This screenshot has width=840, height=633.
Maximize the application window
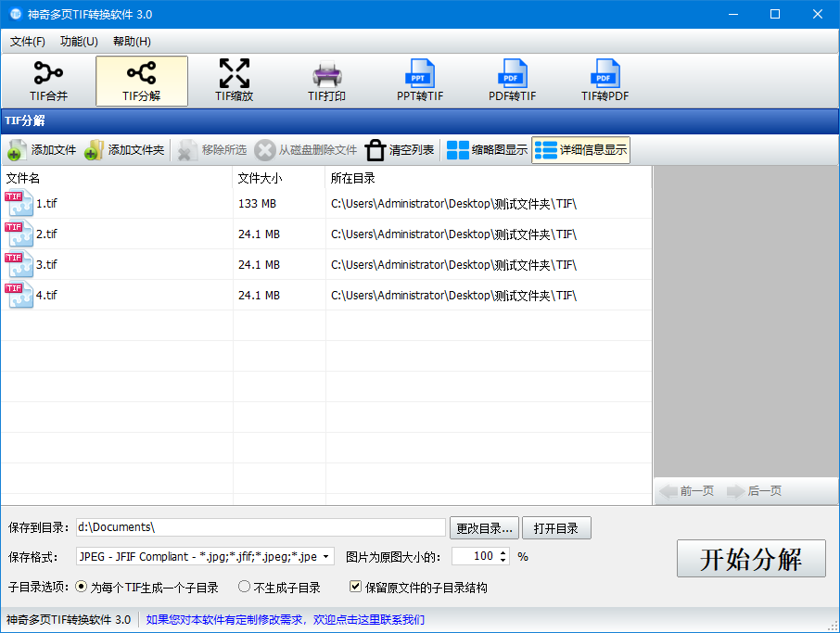click(x=775, y=14)
